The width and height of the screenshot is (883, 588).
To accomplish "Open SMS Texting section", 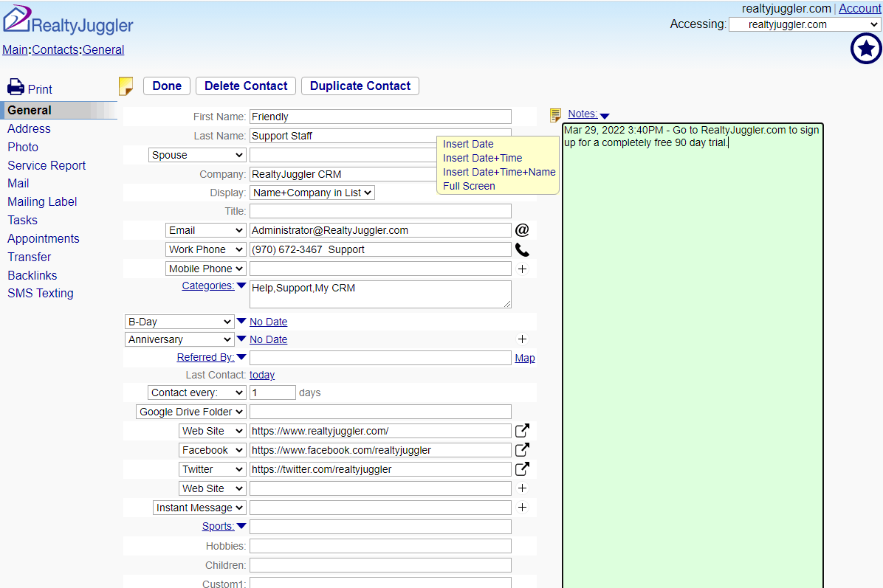I will coord(40,293).
